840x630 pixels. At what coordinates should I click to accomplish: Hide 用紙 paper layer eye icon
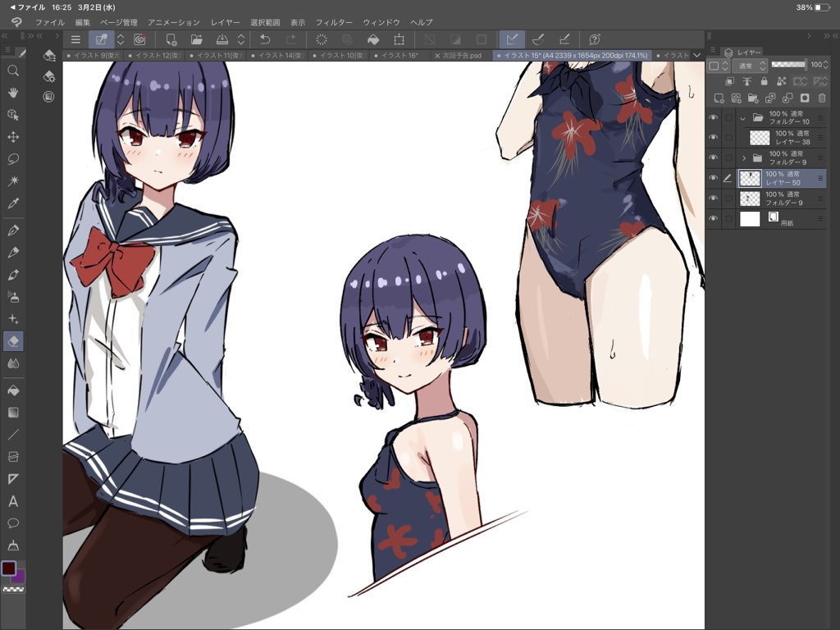(x=713, y=218)
